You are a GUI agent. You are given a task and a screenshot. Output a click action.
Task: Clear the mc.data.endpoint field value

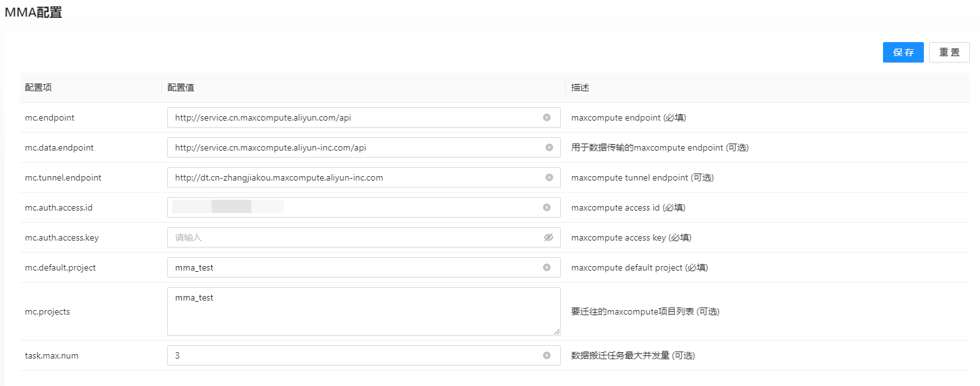pos(549,147)
